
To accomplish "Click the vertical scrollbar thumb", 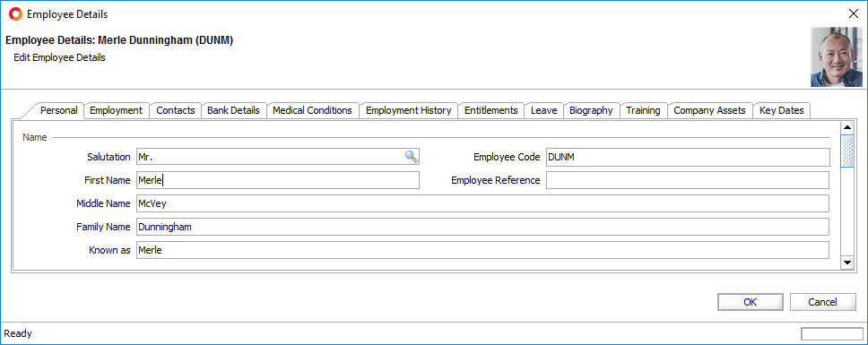I will [x=847, y=151].
